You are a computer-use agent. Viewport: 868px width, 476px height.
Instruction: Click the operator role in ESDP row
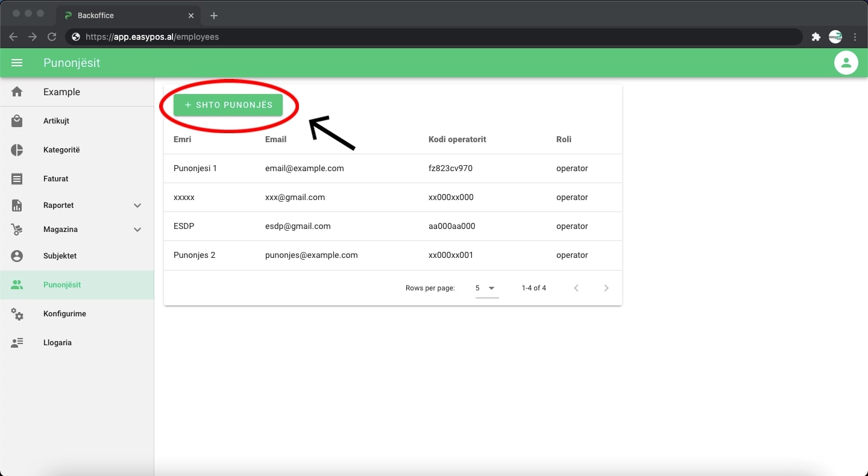(x=572, y=226)
